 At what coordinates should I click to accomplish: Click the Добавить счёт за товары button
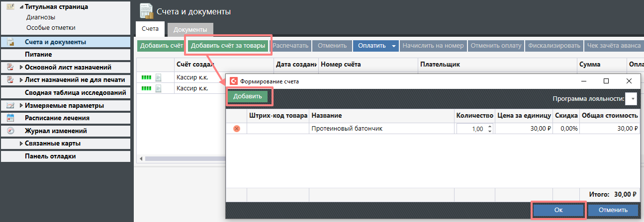(228, 46)
